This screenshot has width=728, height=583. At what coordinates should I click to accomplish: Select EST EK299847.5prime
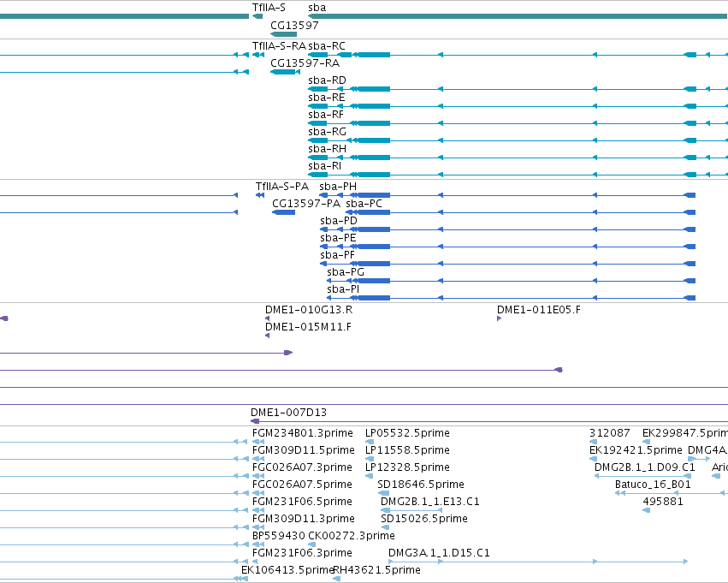pos(685,433)
